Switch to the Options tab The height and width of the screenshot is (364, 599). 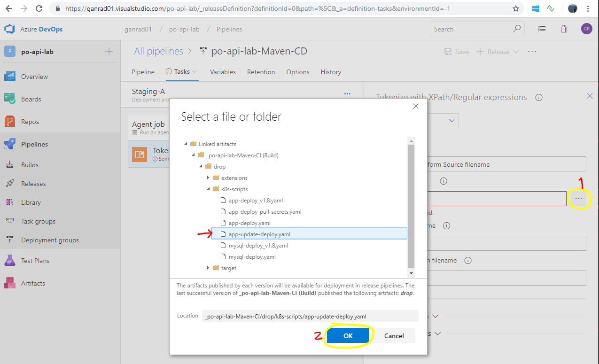pyautogui.click(x=297, y=72)
